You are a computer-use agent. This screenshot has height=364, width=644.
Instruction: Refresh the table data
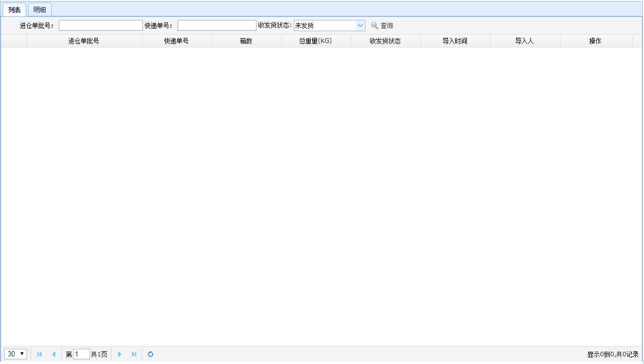coord(151,354)
